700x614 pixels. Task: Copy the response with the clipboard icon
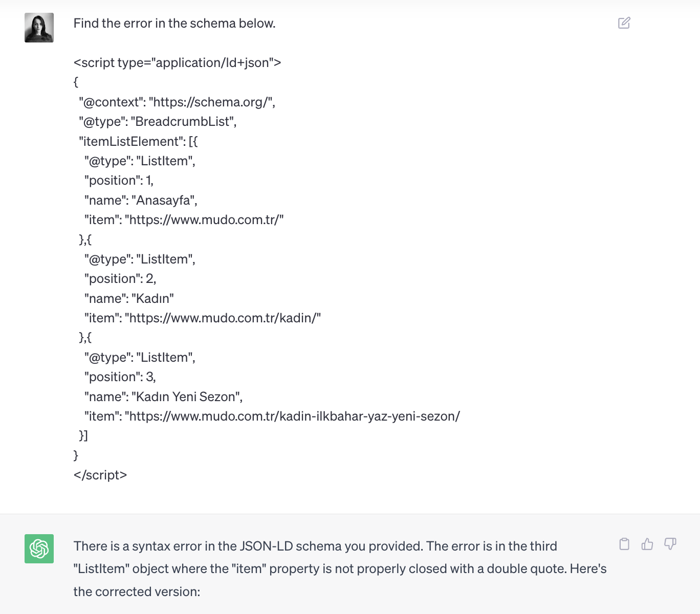(624, 544)
